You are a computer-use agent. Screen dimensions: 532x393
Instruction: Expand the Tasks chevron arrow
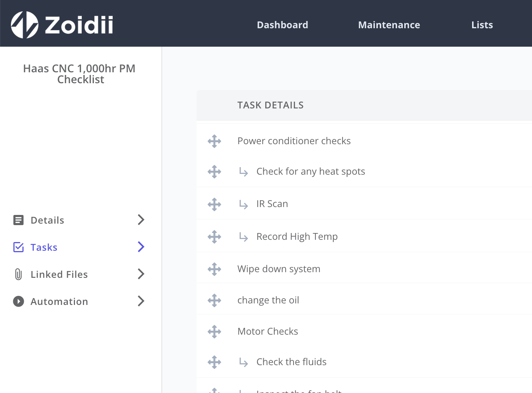(141, 247)
